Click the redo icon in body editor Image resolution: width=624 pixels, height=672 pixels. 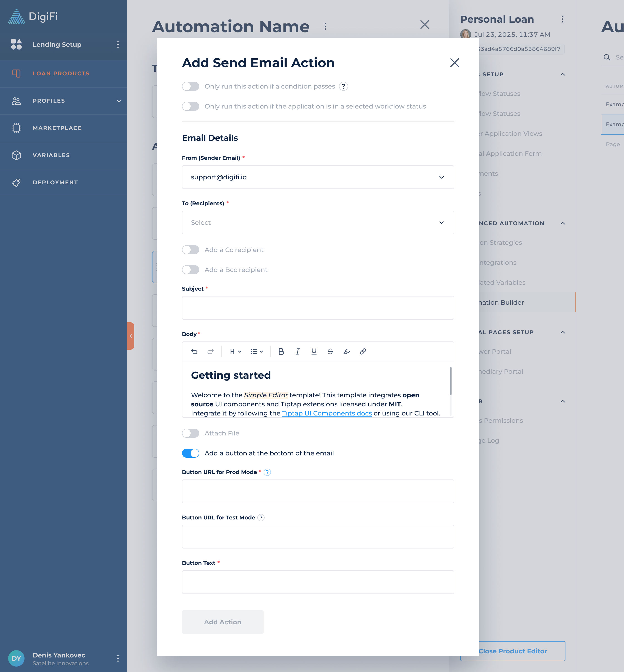coord(210,351)
